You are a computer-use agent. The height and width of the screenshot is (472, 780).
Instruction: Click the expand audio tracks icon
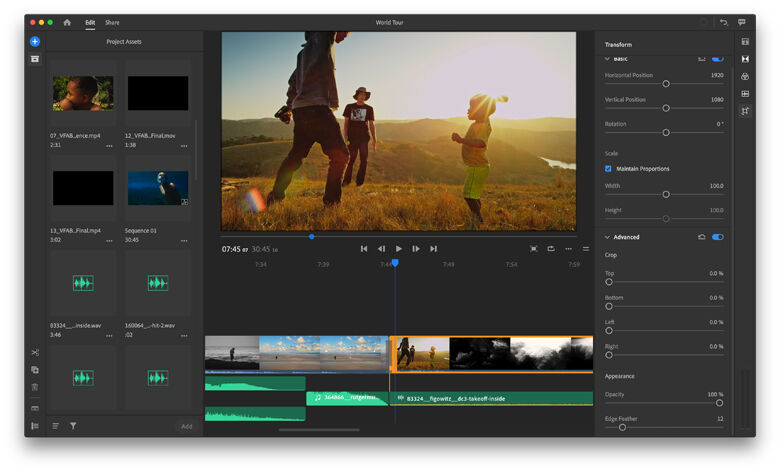coord(35,408)
